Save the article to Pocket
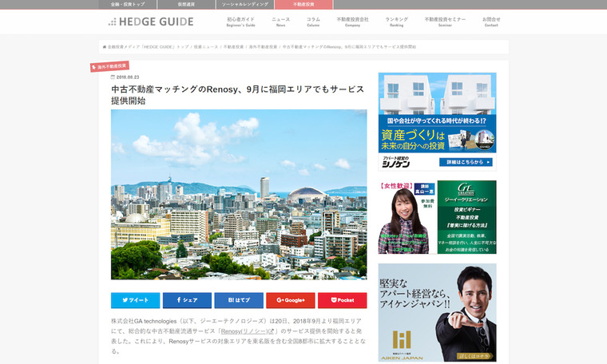The height and width of the screenshot is (364, 607). (x=342, y=300)
